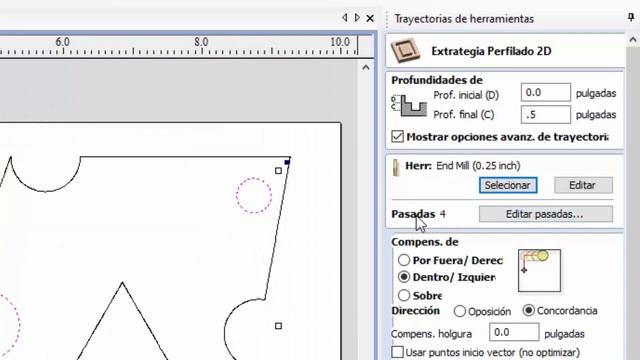This screenshot has height=360, width=640.
Task: Pin the Trayectorias de herramientas panel
Action: (x=631, y=18)
